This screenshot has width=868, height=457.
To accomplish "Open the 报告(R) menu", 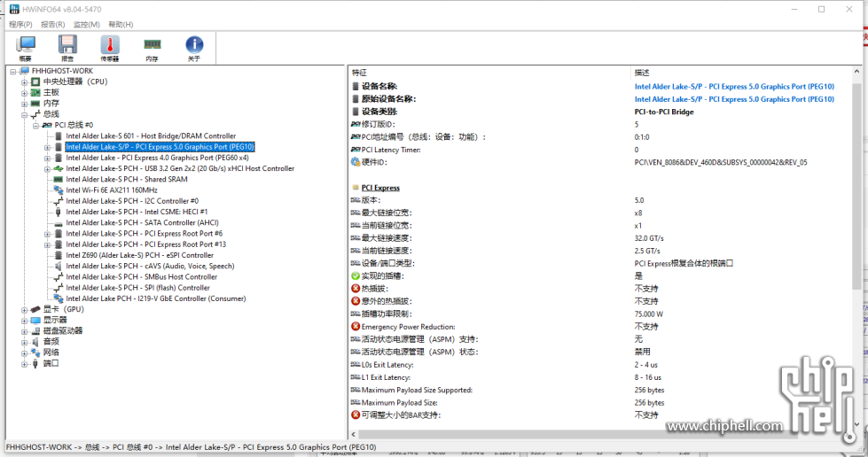I will click(x=52, y=24).
